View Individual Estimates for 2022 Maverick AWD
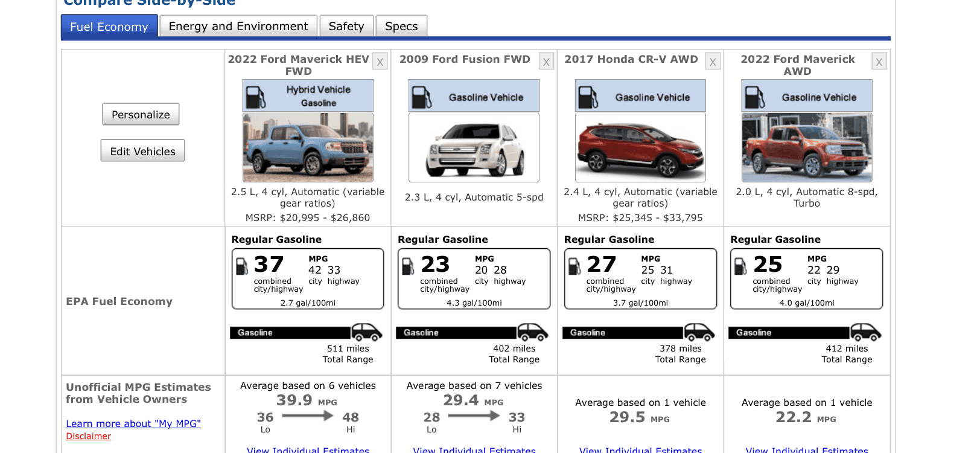Viewport: 980px width, 453px height. (x=807, y=450)
